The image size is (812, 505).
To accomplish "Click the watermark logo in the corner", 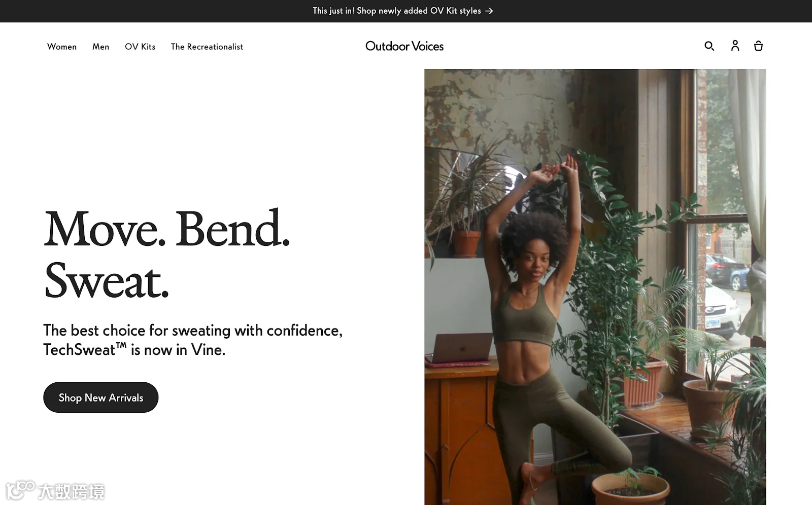I will [55, 490].
